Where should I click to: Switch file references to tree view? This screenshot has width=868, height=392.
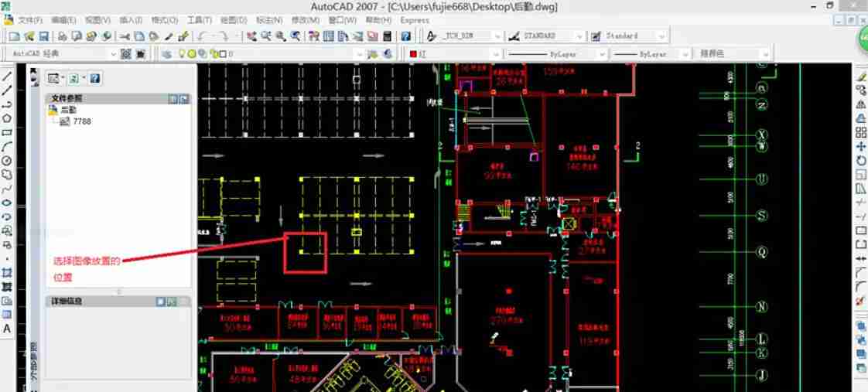click(184, 98)
